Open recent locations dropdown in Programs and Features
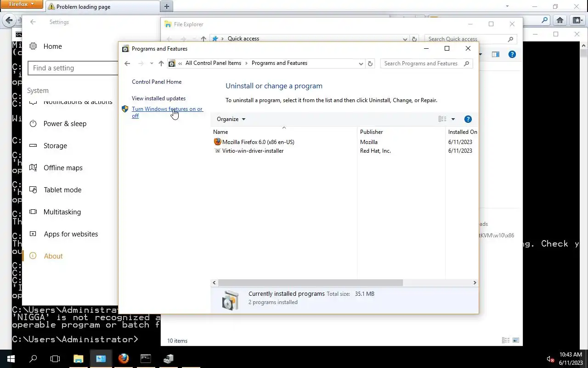Screen dimensions: 588x368 [152, 63]
